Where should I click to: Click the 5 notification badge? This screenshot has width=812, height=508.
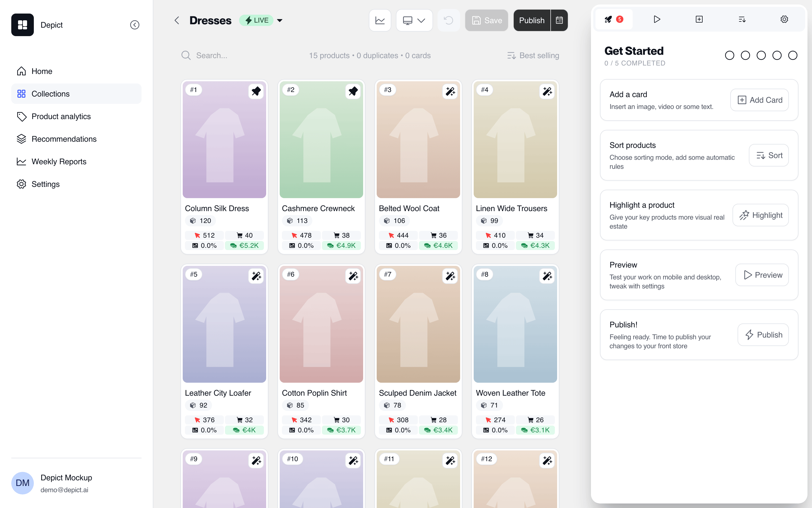tap(620, 19)
